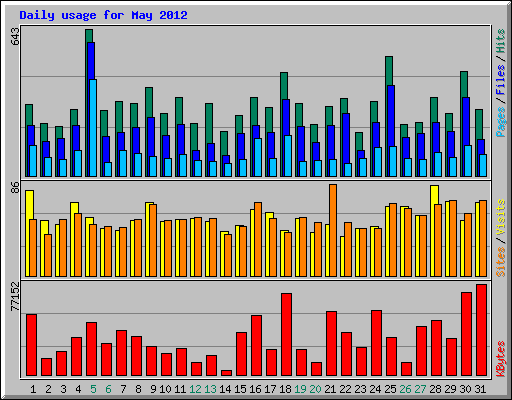
Task: Click the red KBytes bar for day 30
Action: pos(466,334)
